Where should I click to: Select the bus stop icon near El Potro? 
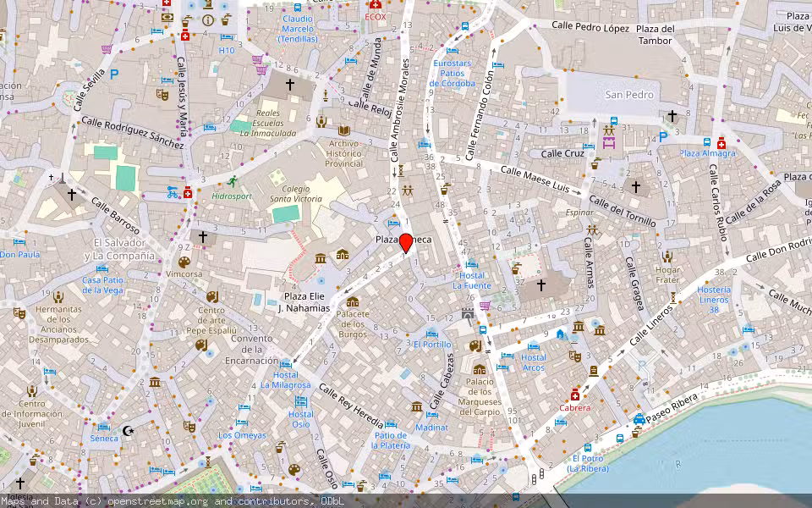(587, 447)
